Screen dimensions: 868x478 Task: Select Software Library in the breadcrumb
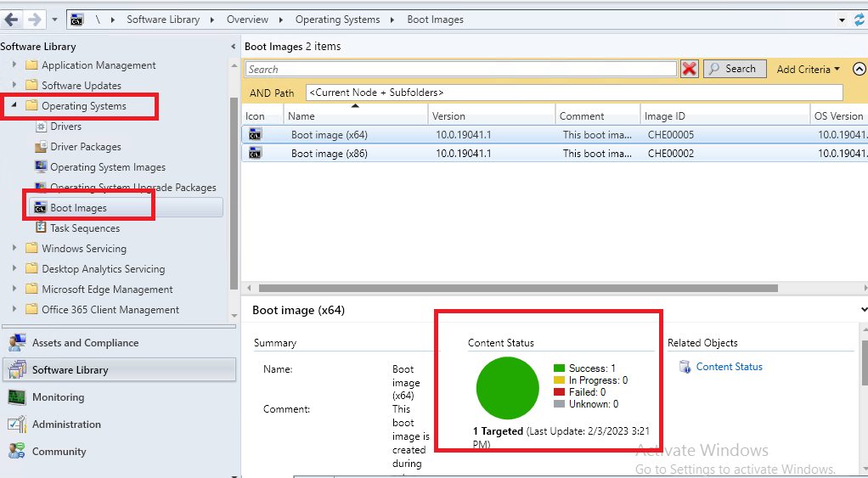click(163, 20)
